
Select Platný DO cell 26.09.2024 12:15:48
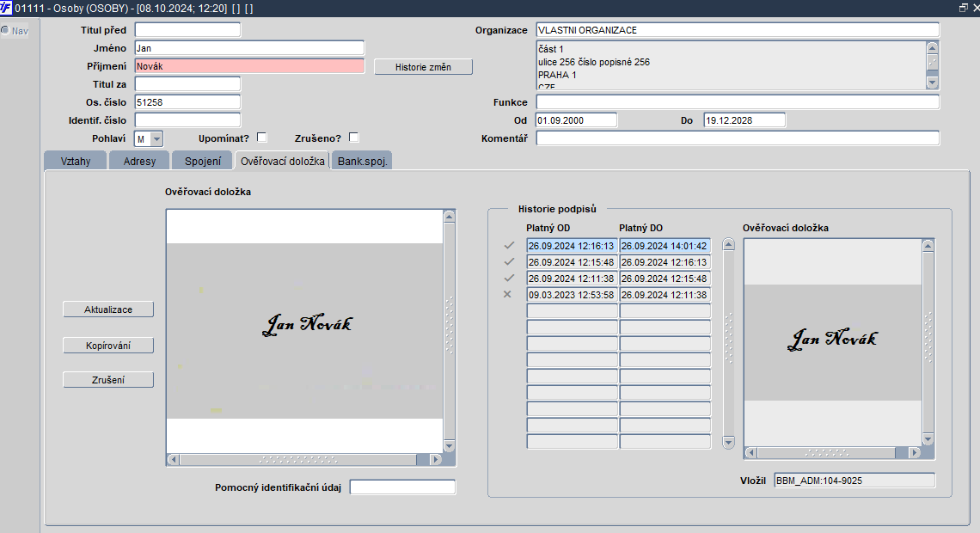tap(665, 279)
